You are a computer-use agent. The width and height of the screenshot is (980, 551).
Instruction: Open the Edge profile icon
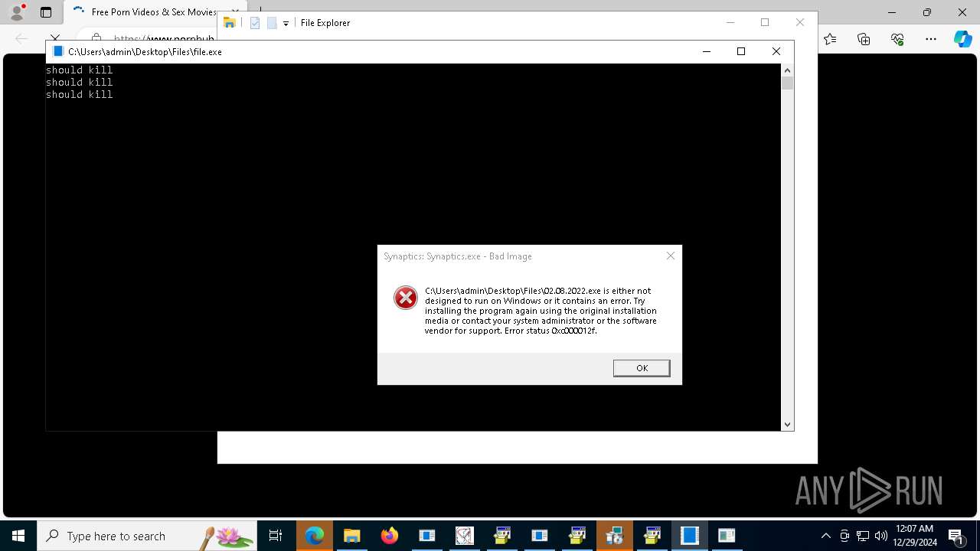17,11
